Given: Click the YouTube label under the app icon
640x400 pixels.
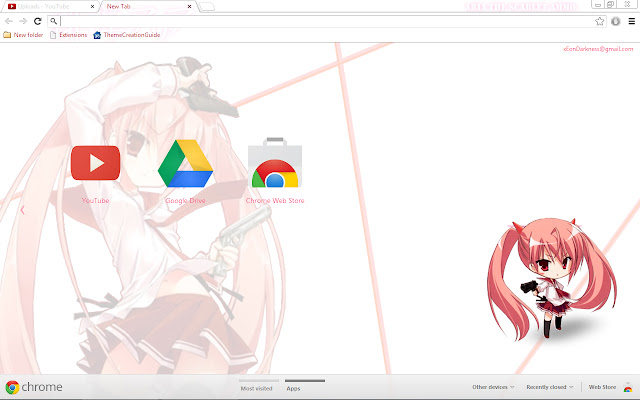Looking at the screenshot, I should coord(95,200).
